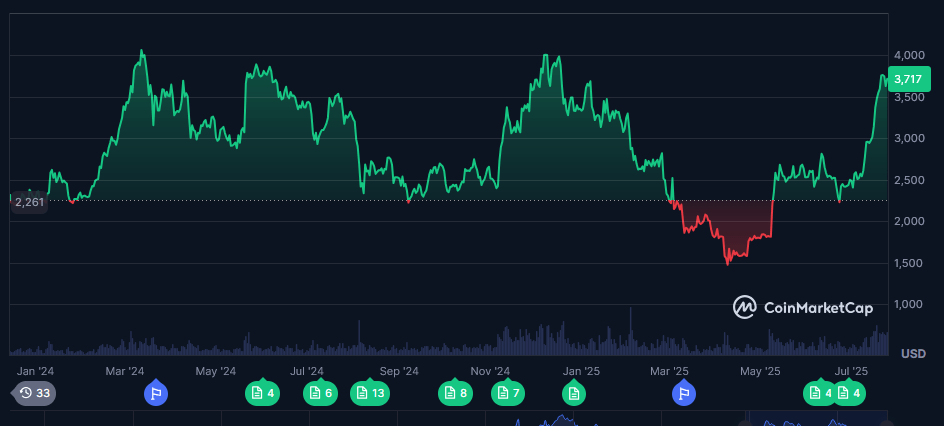The width and height of the screenshot is (944, 426).
Task: Open the news marker near May '24
Action: (262, 393)
